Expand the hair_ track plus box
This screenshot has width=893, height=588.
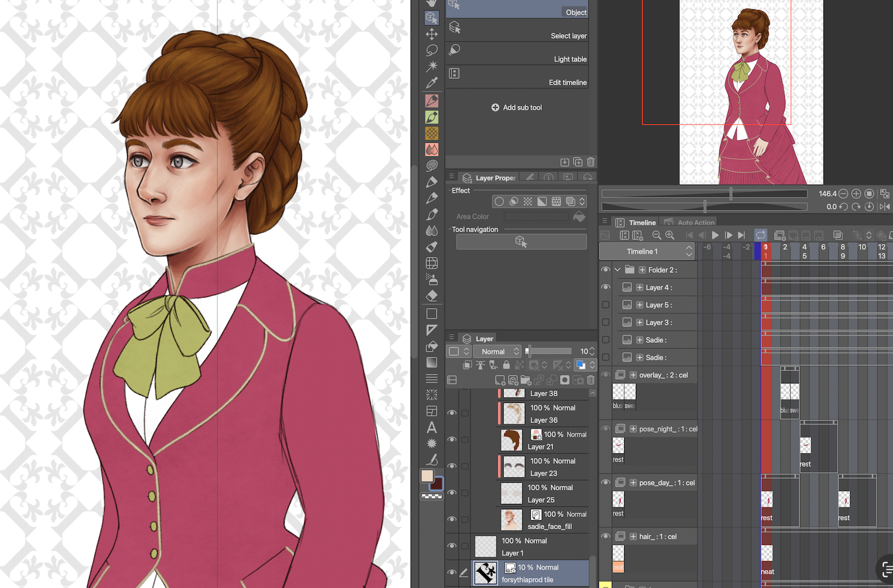pyautogui.click(x=633, y=537)
